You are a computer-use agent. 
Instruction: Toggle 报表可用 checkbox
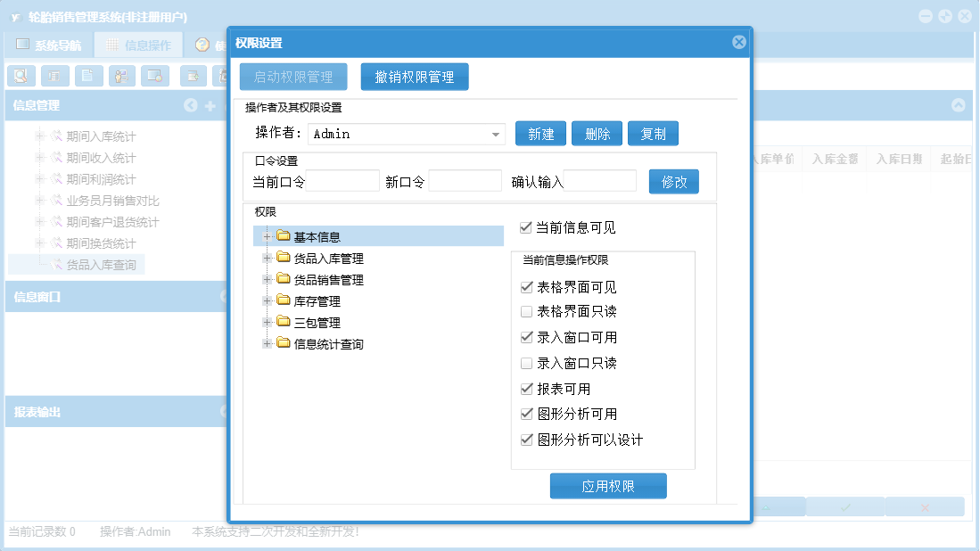pos(526,389)
